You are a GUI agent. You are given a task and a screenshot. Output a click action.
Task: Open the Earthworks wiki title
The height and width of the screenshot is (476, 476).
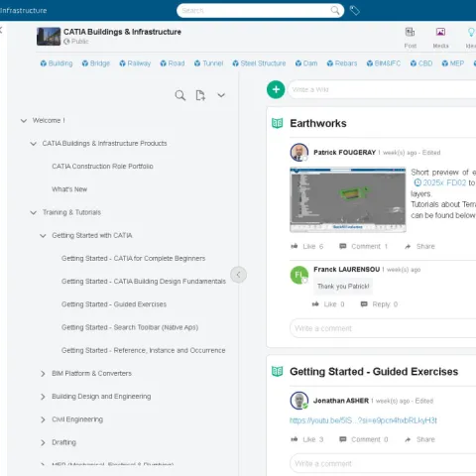[318, 123]
